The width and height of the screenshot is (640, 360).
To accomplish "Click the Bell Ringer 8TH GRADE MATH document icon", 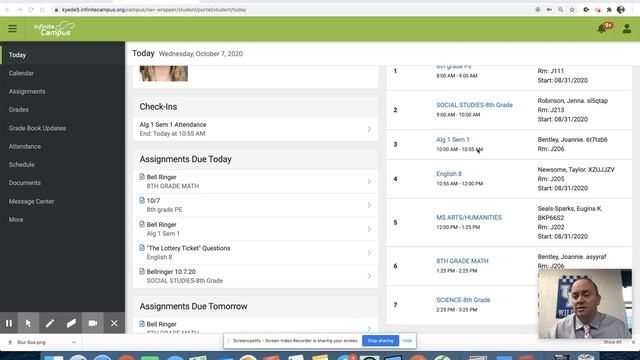I will coord(142,177).
